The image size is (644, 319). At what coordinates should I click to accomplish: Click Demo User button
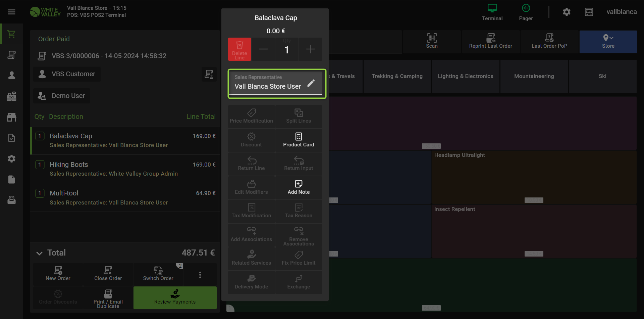(x=62, y=96)
